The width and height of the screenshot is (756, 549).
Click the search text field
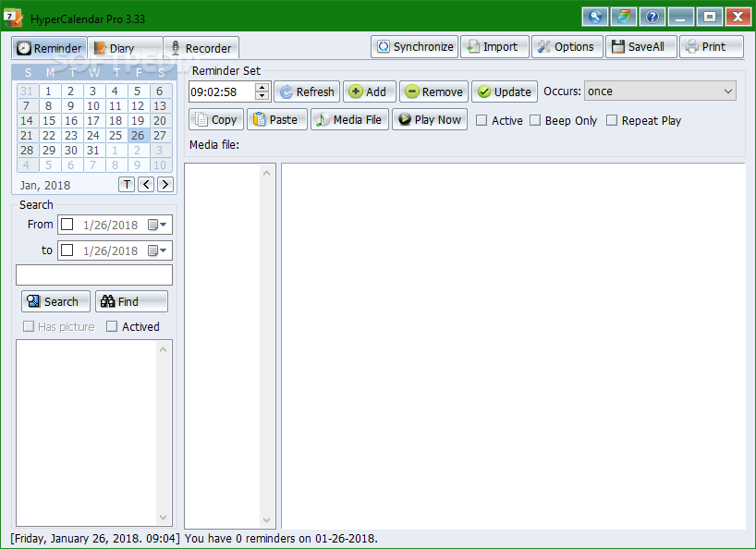(x=94, y=274)
